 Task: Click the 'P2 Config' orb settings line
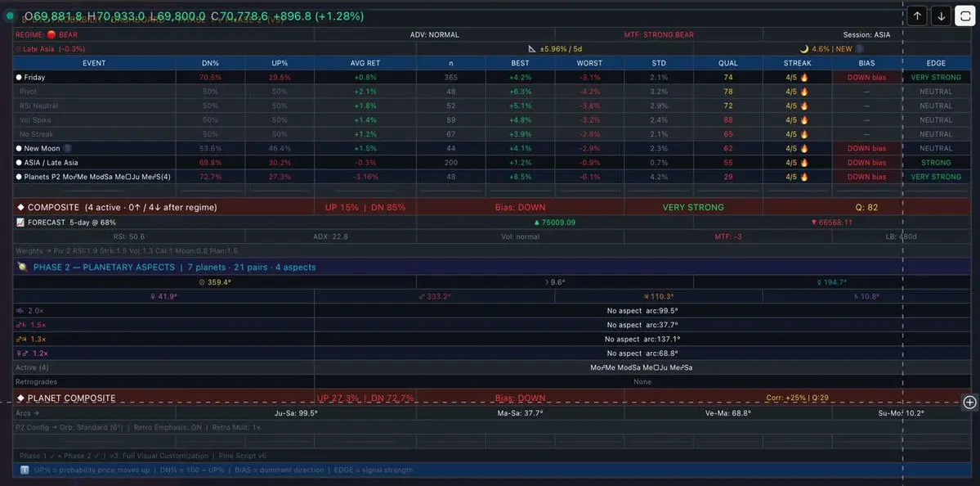137,427
